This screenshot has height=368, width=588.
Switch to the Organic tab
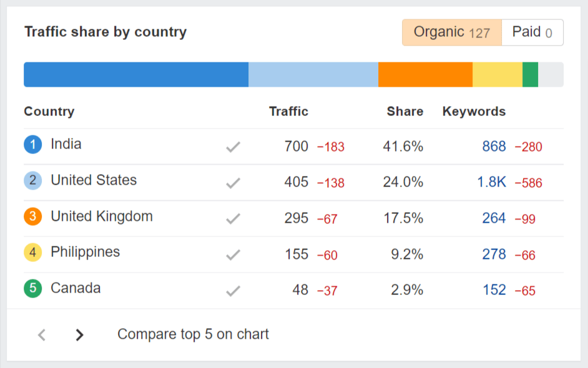coord(451,32)
